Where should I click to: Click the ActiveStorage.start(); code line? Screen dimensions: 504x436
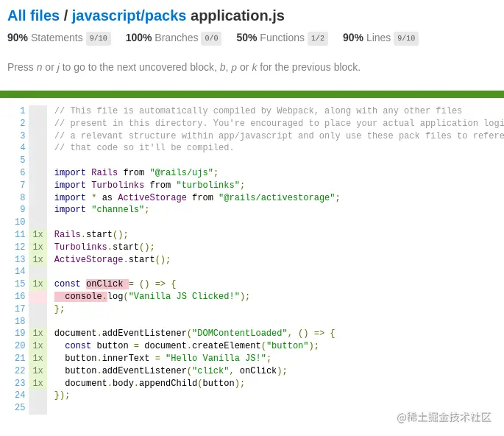[112, 259]
